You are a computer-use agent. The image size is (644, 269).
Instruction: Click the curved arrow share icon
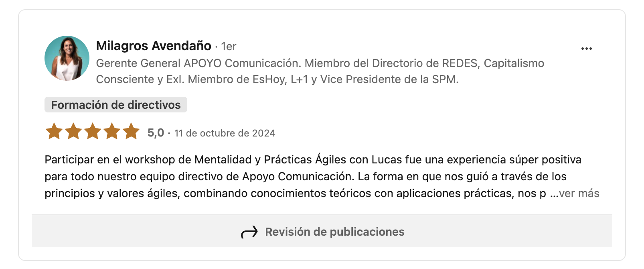249,232
